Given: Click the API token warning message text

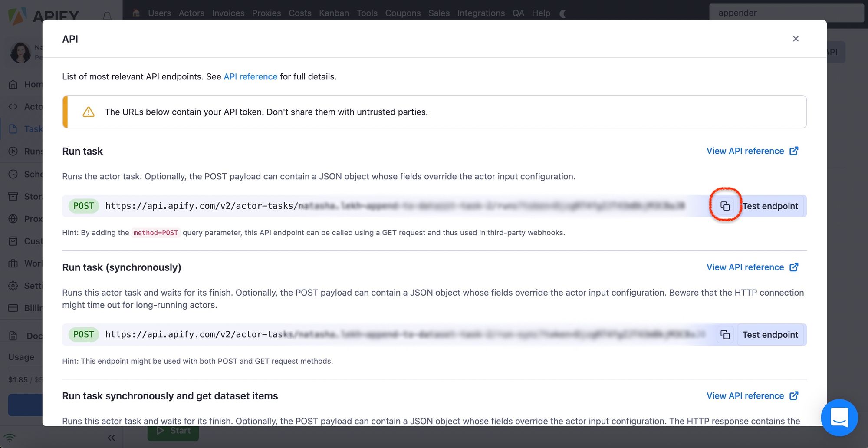Looking at the screenshot, I should click(266, 112).
